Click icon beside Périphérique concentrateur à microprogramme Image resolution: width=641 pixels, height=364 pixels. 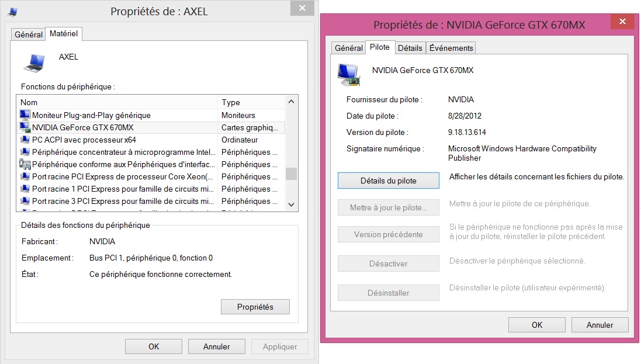[25, 152]
